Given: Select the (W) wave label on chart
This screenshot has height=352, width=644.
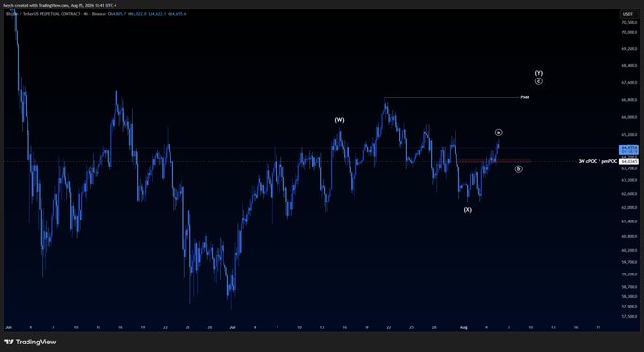Looking at the screenshot, I should click(339, 120).
